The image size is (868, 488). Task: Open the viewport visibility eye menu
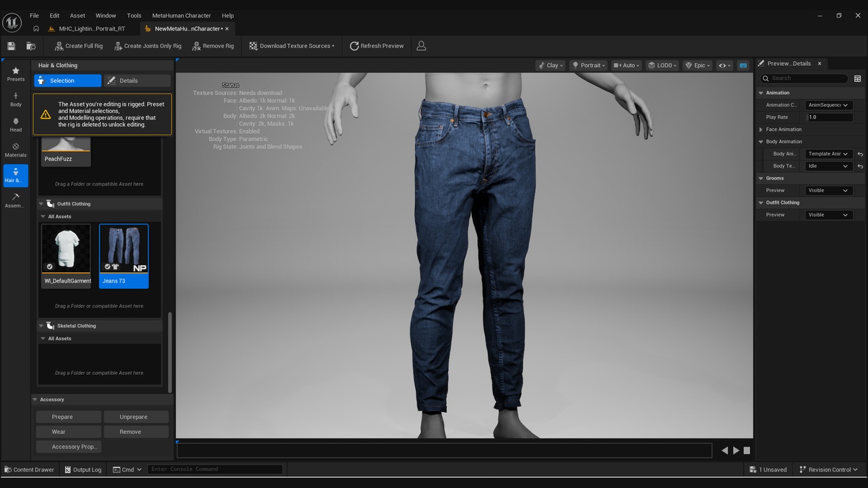[725, 66]
